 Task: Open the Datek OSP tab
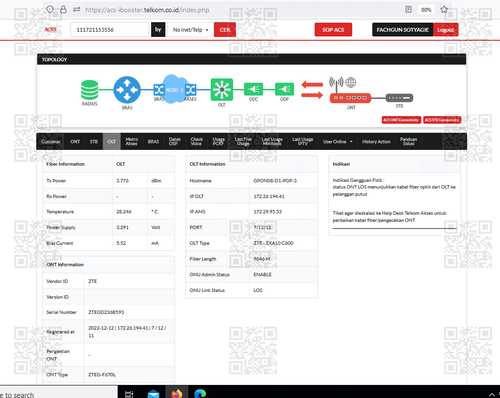pyautogui.click(x=174, y=141)
